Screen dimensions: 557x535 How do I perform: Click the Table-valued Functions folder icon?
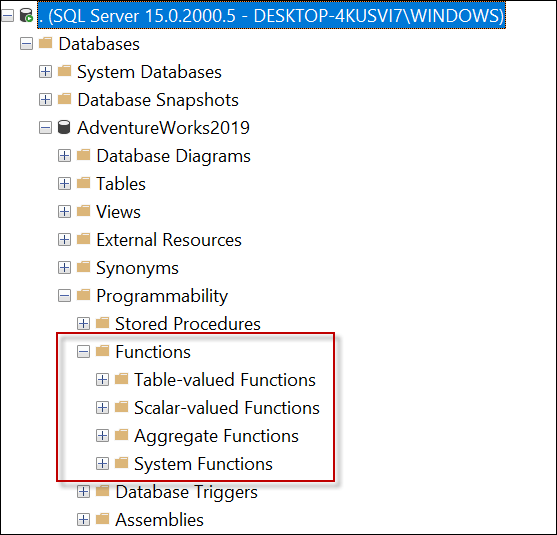[121, 379]
